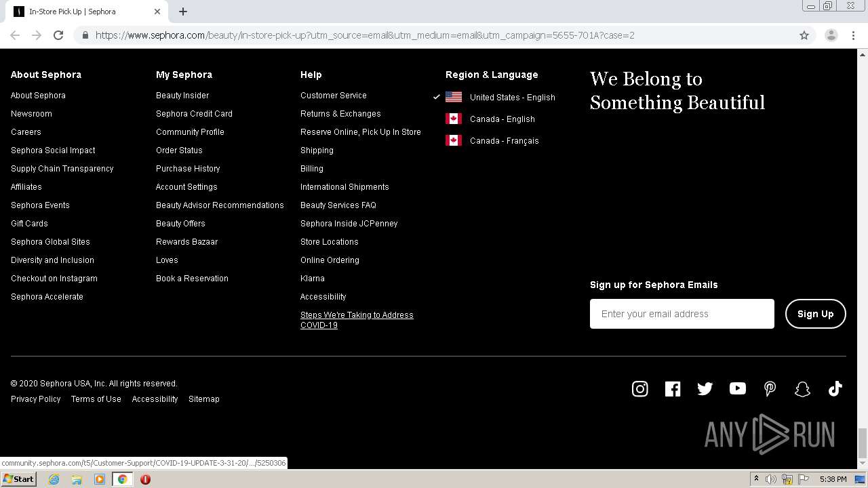Go forward to the next page
The image size is (868, 488).
[37, 35]
